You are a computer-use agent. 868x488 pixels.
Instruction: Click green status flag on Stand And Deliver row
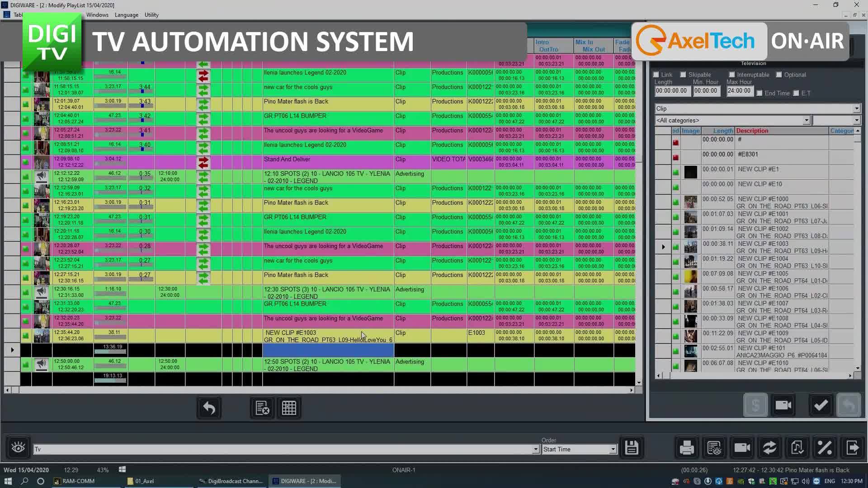(x=26, y=162)
